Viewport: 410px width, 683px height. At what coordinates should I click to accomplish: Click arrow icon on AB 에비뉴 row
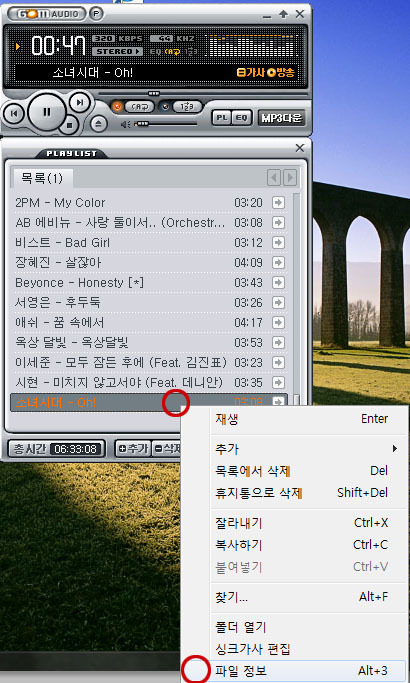point(278,223)
